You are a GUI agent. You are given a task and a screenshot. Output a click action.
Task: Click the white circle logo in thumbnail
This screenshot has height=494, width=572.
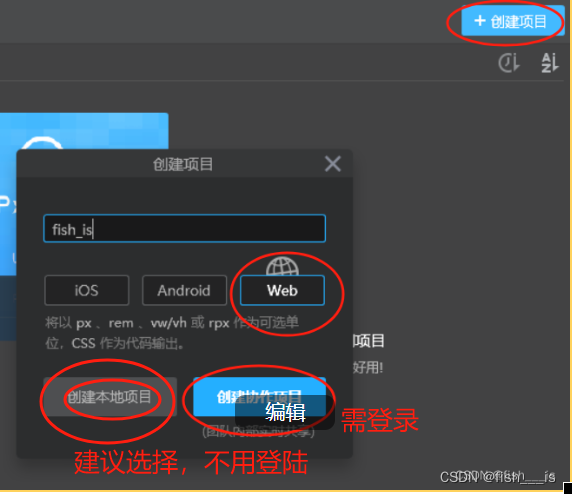pyautogui.click(x=42, y=143)
